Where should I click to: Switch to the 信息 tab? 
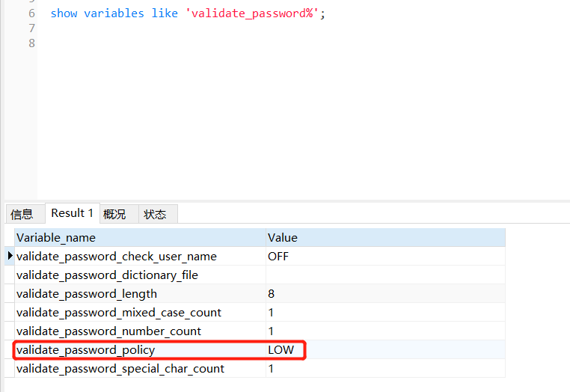coord(25,214)
